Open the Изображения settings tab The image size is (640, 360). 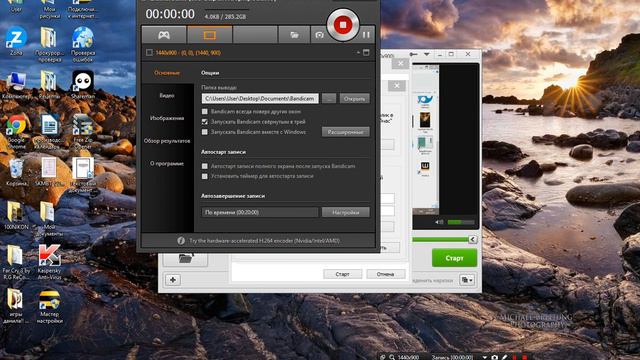pos(167,118)
